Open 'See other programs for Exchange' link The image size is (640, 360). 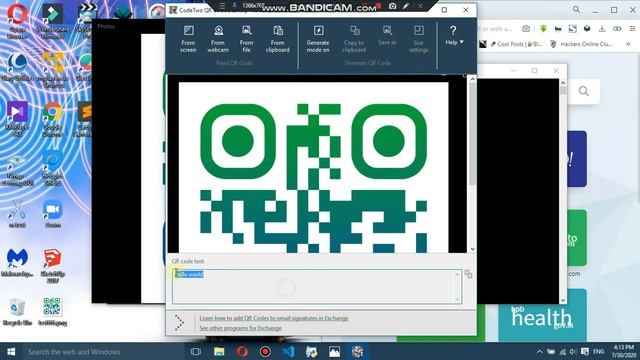pyautogui.click(x=240, y=328)
